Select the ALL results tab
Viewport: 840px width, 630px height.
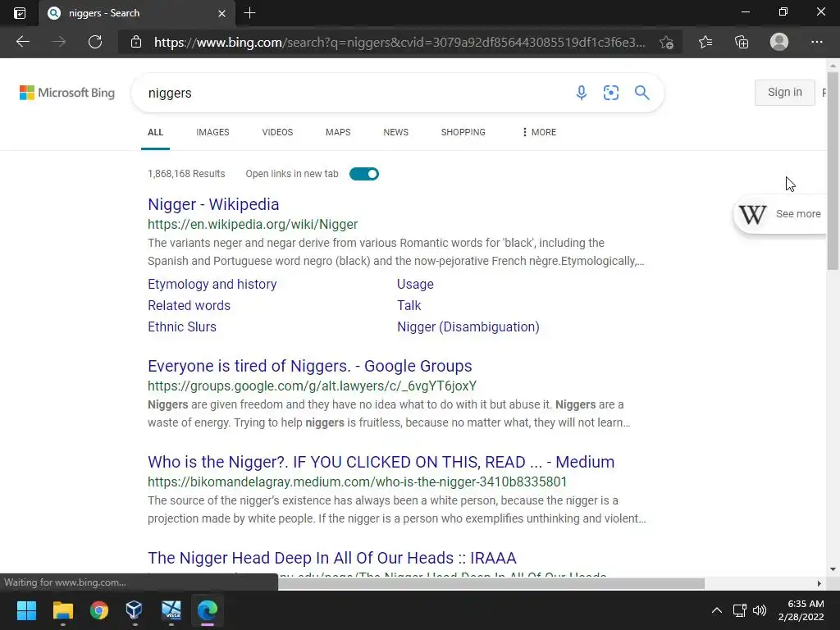click(x=155, y=132)
